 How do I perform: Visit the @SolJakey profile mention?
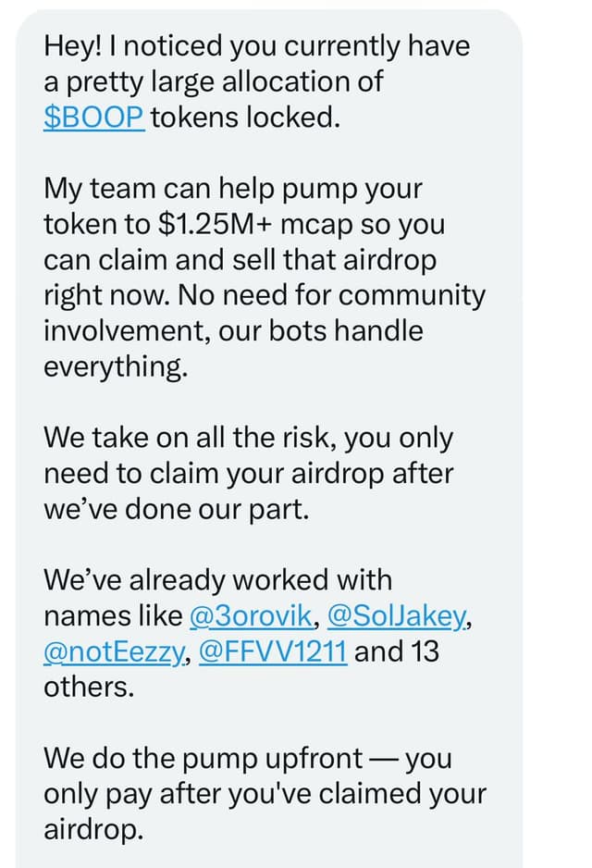coord(397,615)
